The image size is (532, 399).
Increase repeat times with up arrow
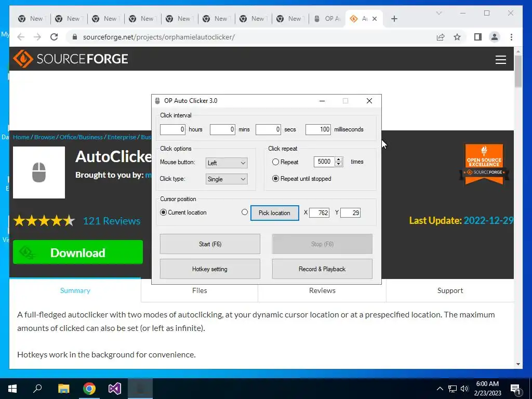(x=338, y=159)
